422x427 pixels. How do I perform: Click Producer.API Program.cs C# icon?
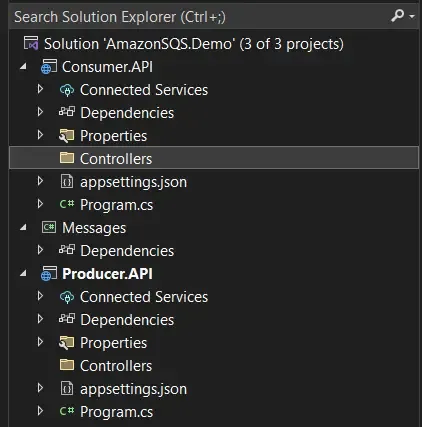67,411
